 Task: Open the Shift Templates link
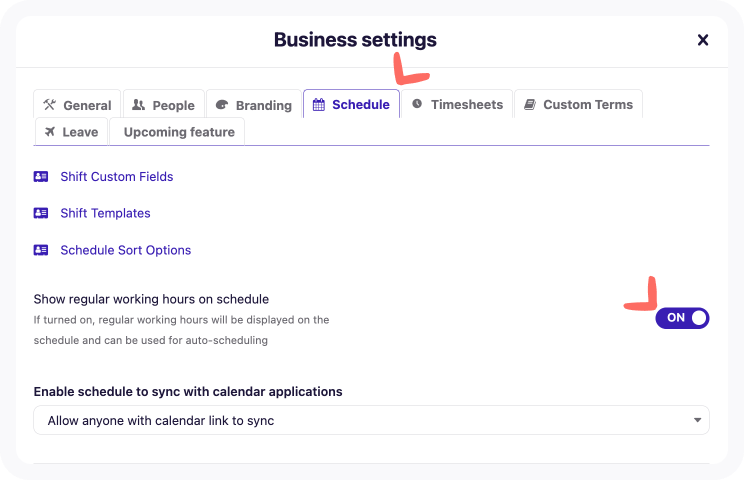pos(105,213)
